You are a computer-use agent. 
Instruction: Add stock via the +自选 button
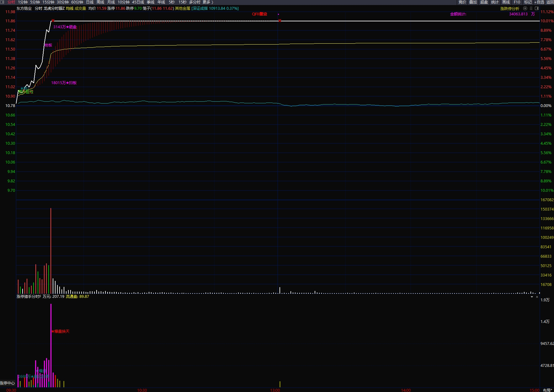click(x=539, y=2)
